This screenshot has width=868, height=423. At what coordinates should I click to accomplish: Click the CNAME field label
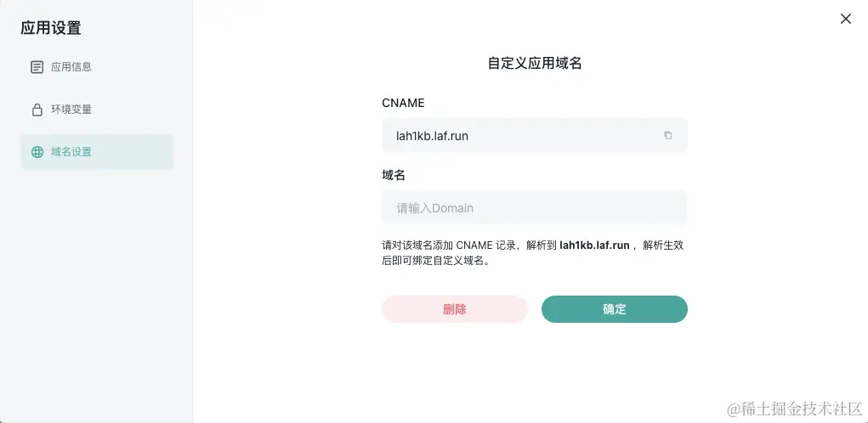[x=403, y=103]
